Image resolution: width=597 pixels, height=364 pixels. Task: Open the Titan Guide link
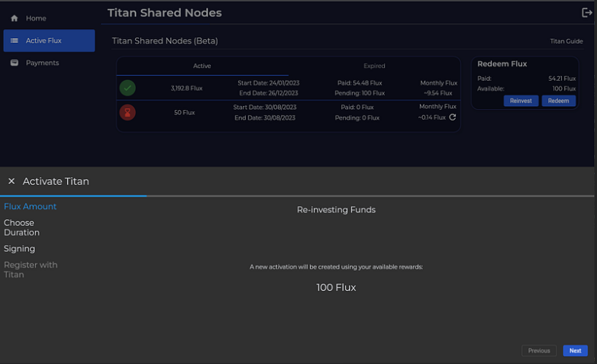[x=566, y=41]
